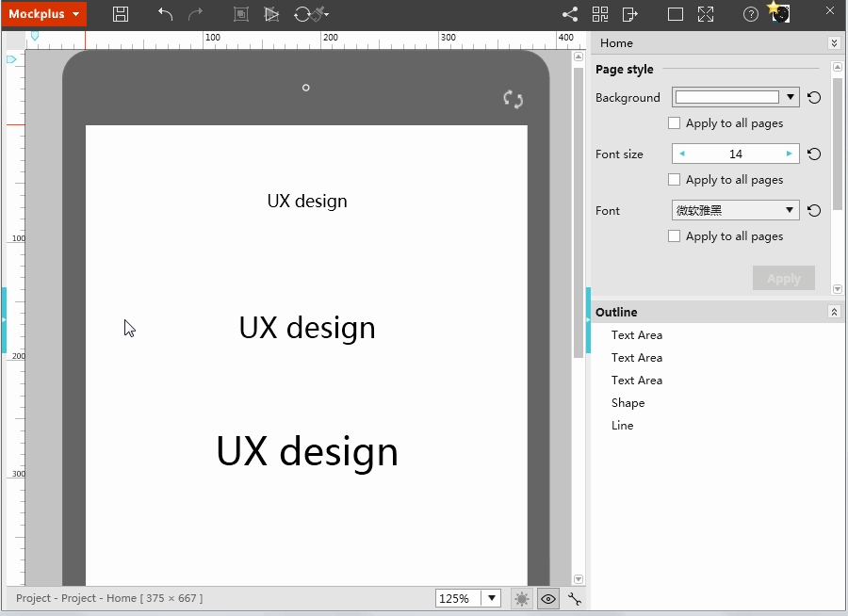The image size is (848, 616).
Task: Click the horizontal ruler guide marker
Action: [35, 36]
